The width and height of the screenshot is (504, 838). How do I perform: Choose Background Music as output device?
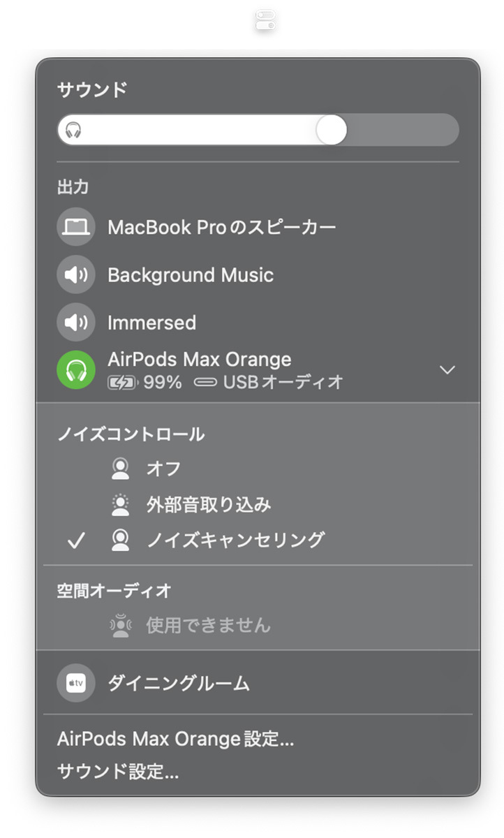coord(190,274)
